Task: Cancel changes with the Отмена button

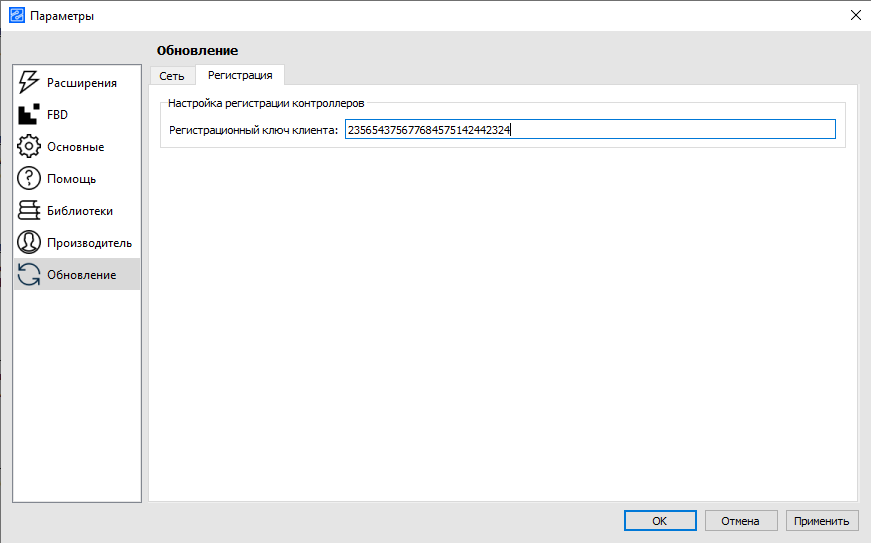Action: pyautogui.click(x=741, y=521)
